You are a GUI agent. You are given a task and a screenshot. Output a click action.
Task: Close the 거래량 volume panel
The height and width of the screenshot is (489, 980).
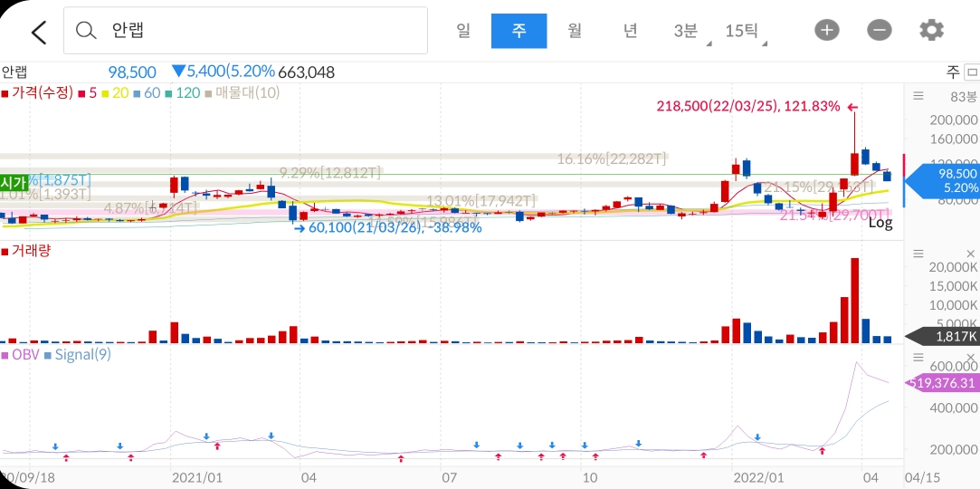point(971,254)
